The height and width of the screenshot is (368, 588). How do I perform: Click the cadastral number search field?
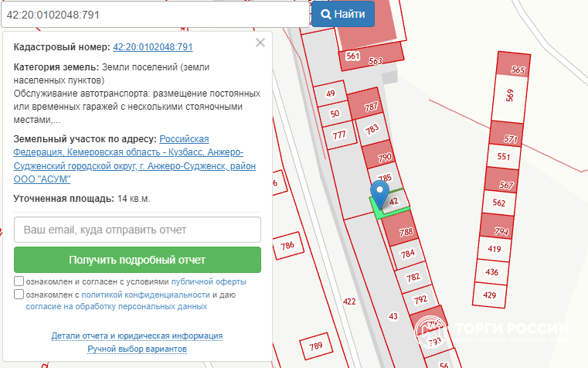click(155, 14)
